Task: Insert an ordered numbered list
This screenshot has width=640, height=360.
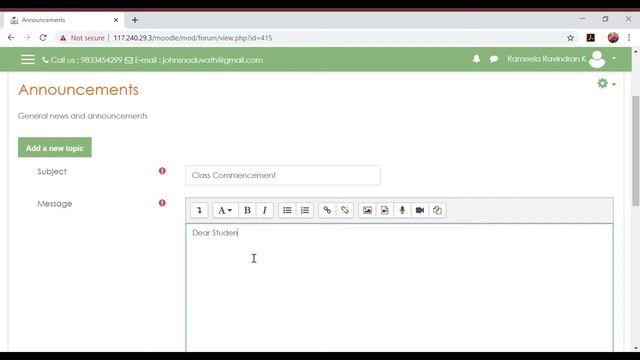Action: (x=305, y=210)
